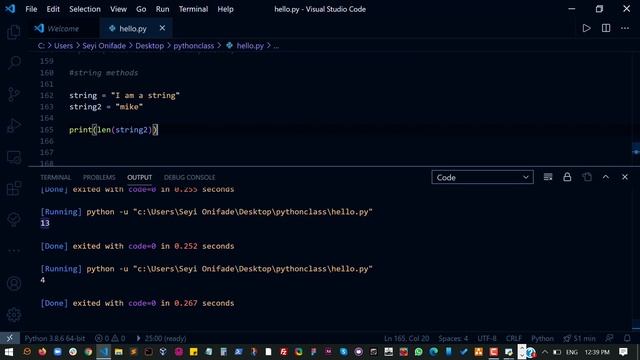Open Chrome from the taskbar
Screen dimensions: 640x360
pyautogui.click(x=88, y=352)
